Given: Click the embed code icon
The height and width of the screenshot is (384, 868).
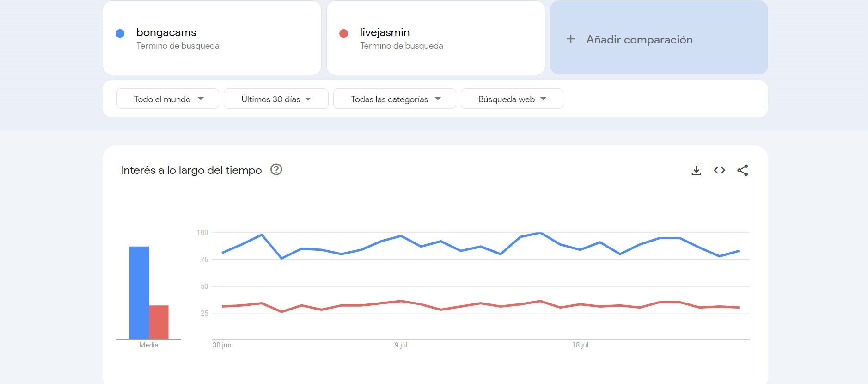Looking at the screenshot, I should click(x=719, y=171).
